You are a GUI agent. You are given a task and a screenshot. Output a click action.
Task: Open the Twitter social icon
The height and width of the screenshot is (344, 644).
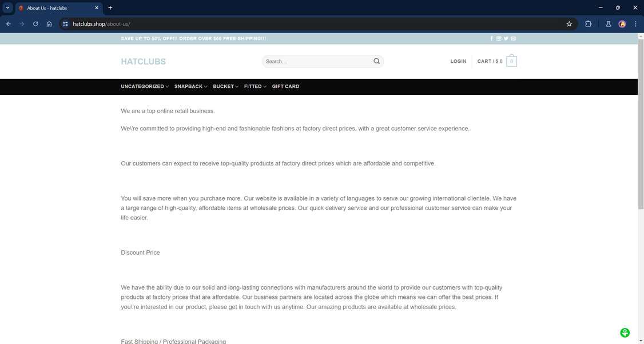[506, 39]
